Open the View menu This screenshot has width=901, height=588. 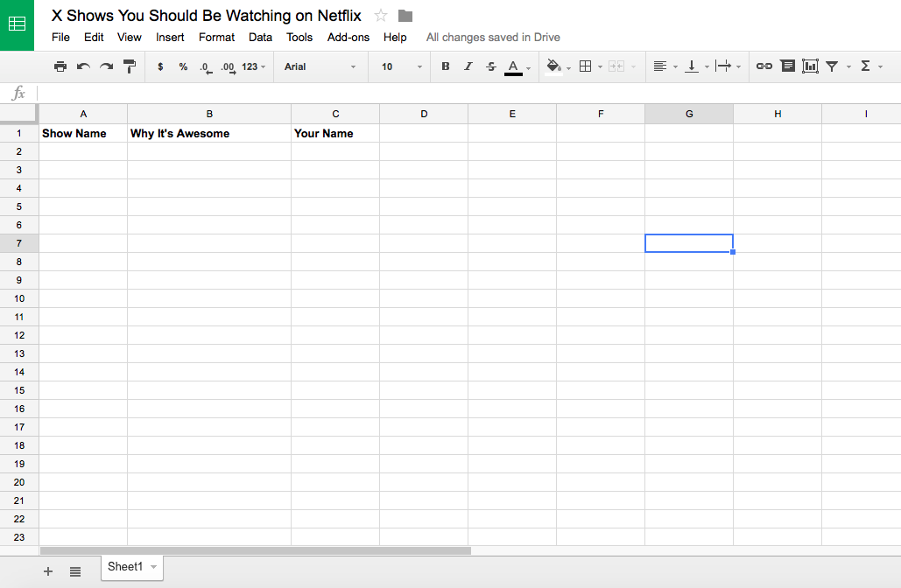point(130,38)
